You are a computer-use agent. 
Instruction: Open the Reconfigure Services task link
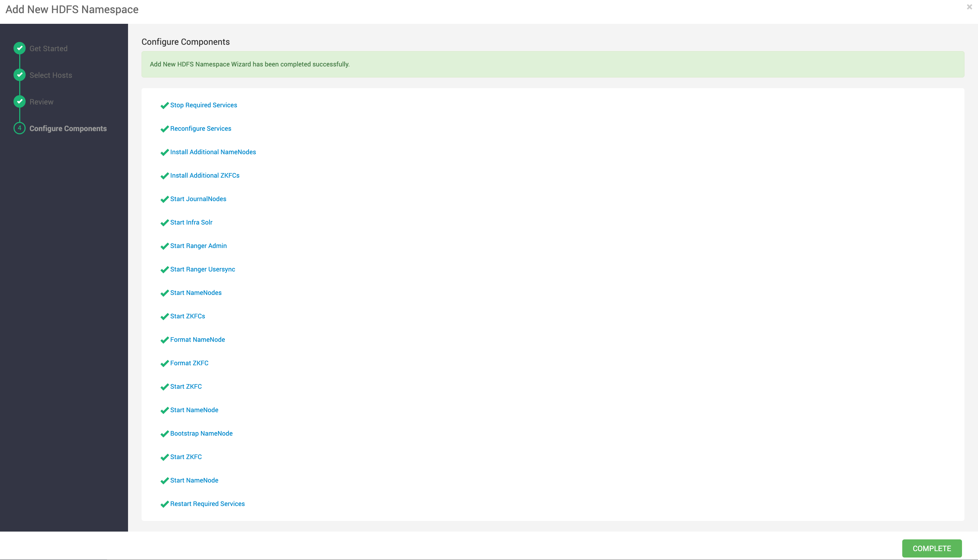pyautogui.click(x=201, y=129)
